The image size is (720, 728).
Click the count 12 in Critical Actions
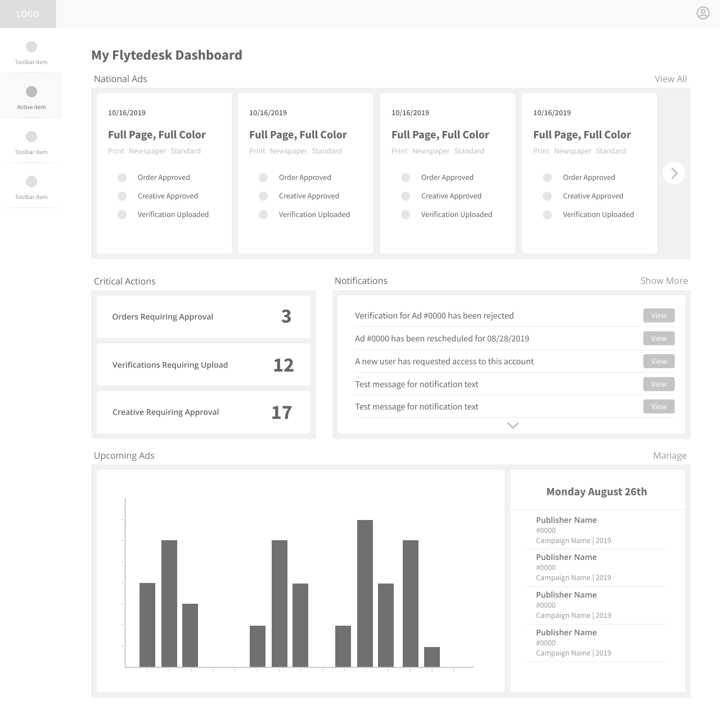coord(283,365)
